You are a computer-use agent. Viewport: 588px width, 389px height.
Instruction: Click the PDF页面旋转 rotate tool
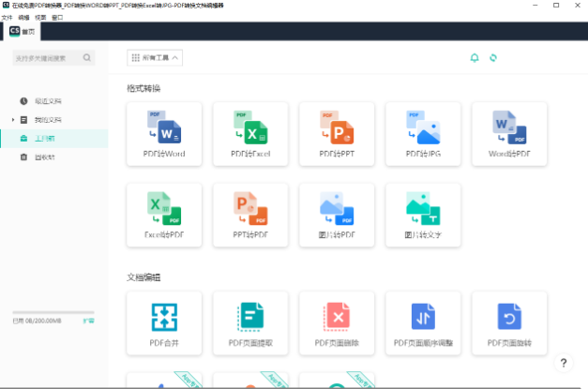point(509,323)
